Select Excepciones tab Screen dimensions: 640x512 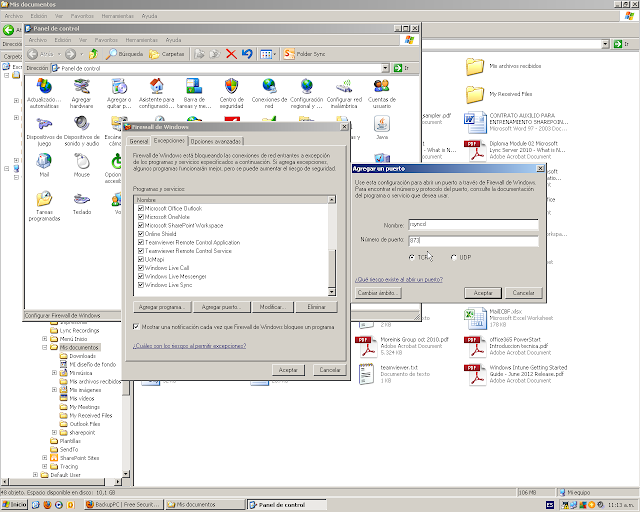click(169, 140)
